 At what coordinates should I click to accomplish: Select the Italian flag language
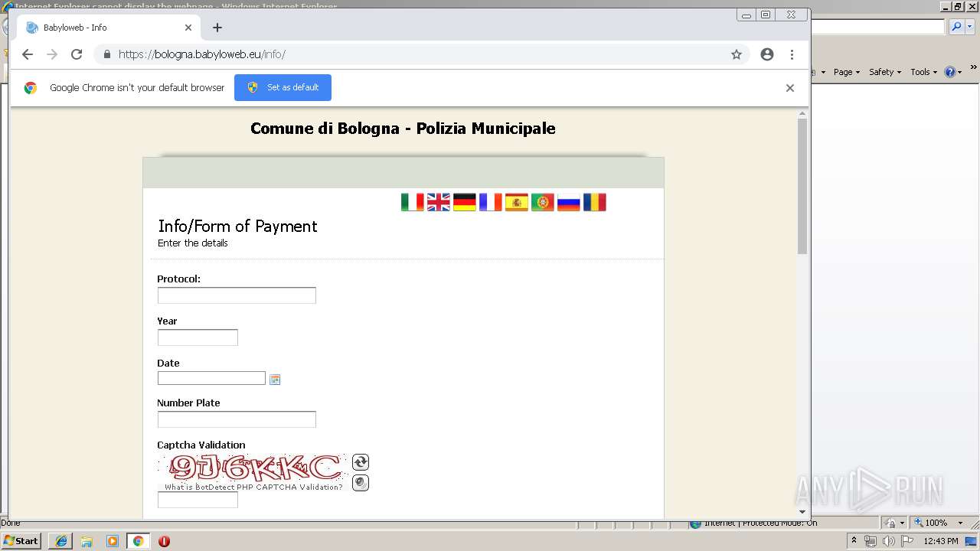(x=412, y=202)
